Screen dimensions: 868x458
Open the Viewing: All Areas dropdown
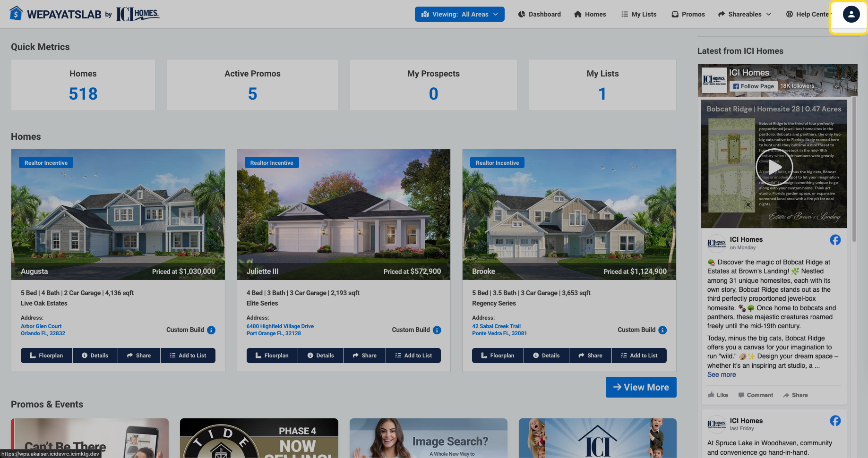(x=460, y=14)
